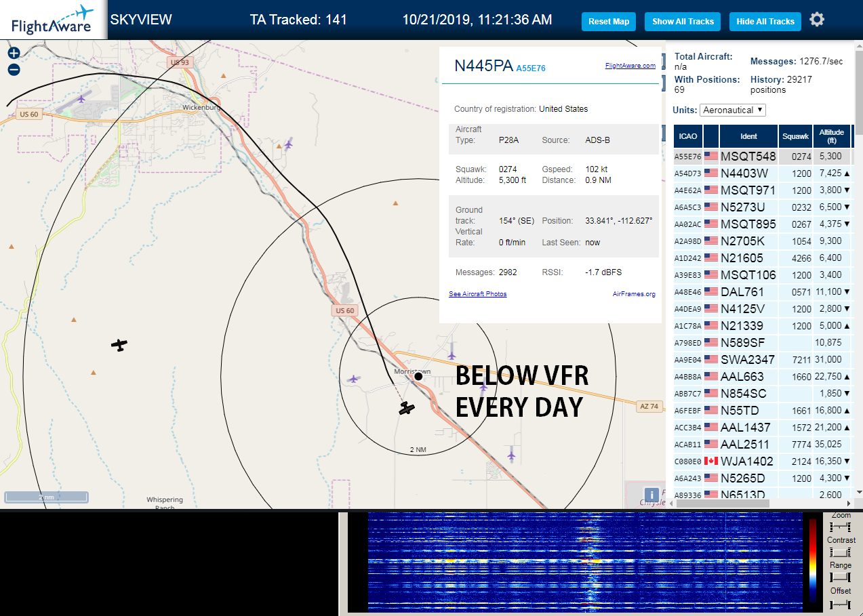Viewport: 863px width, 616px height.
Task: Sort table by Squawk column header
Action: (796, 136)
